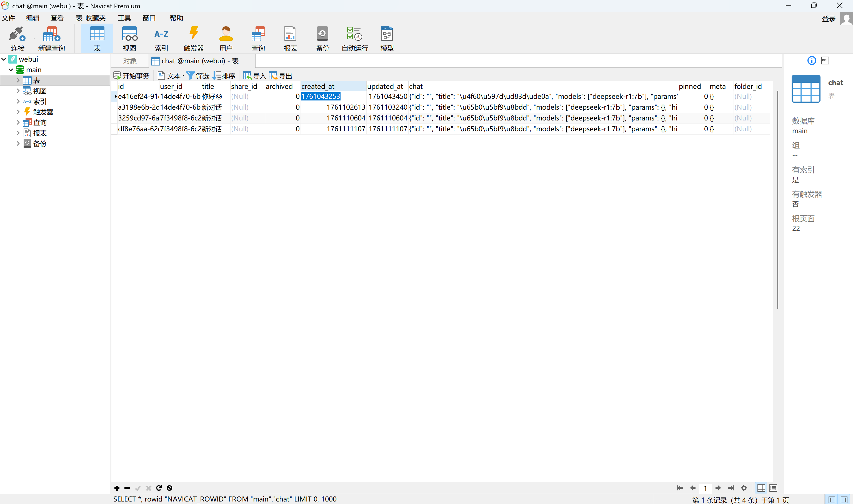Collapse the webui connection tree node
Viewport: 853px width, 504px height.
4,59
